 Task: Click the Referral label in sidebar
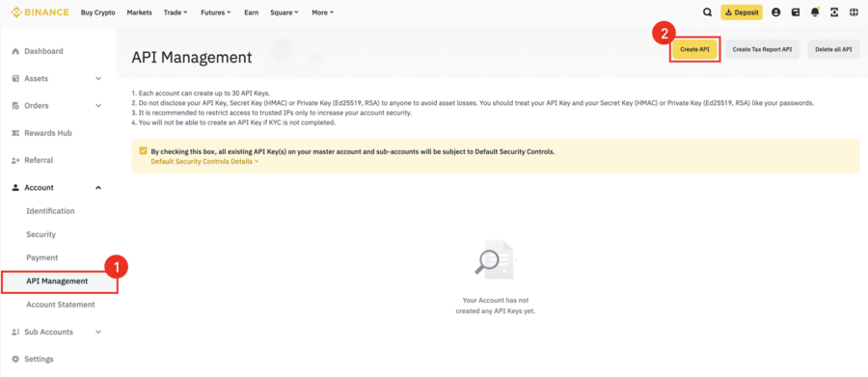[x=39, y=161]
